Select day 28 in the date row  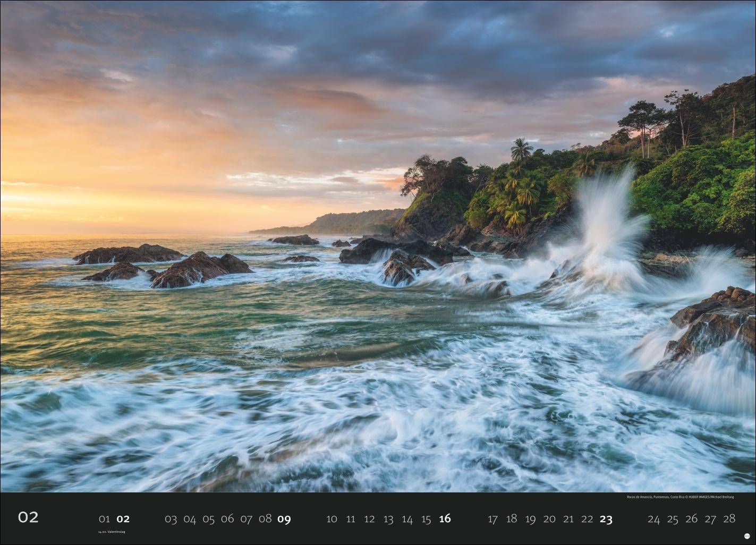pos(729,519)
